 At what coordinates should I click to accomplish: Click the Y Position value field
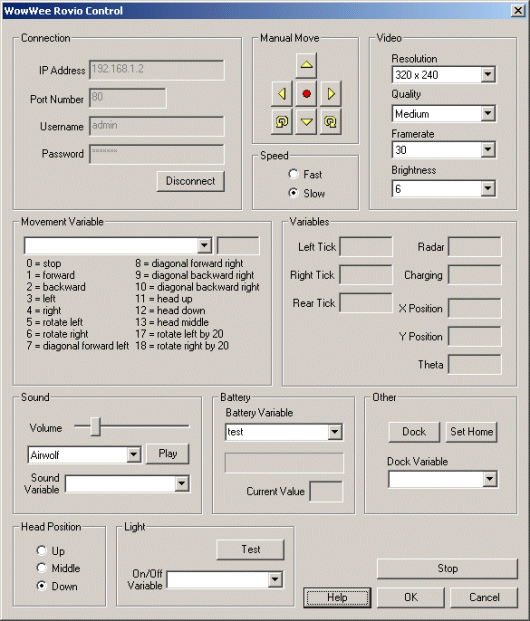pos(475,337)
